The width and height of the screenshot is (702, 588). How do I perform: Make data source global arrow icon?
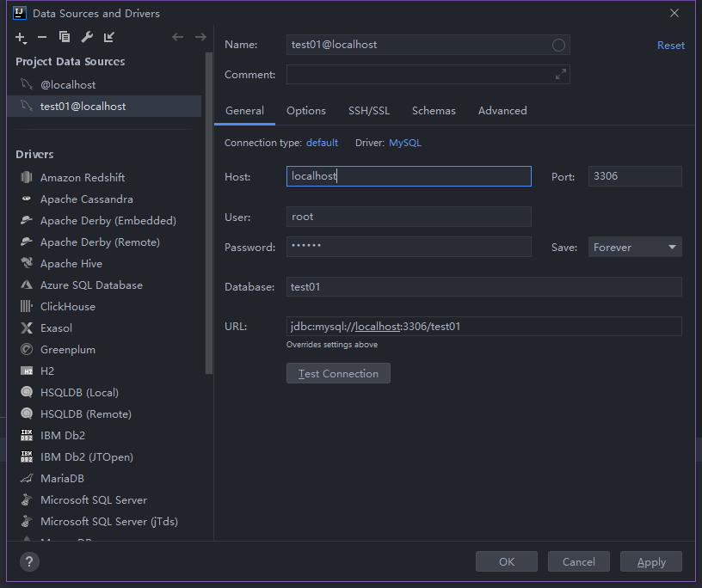tap(108, 37)
